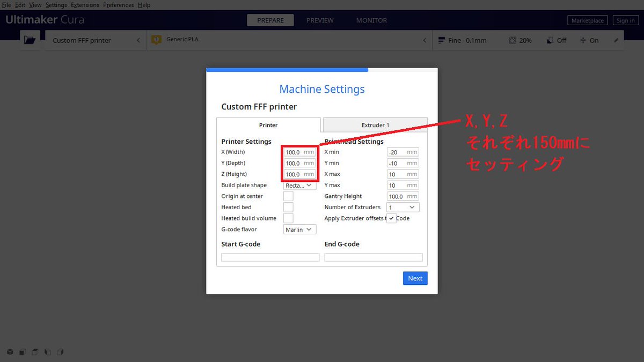Click the Machine Settings heading
Viewport: 644px width, 362px height.
(x=322, y=89)
